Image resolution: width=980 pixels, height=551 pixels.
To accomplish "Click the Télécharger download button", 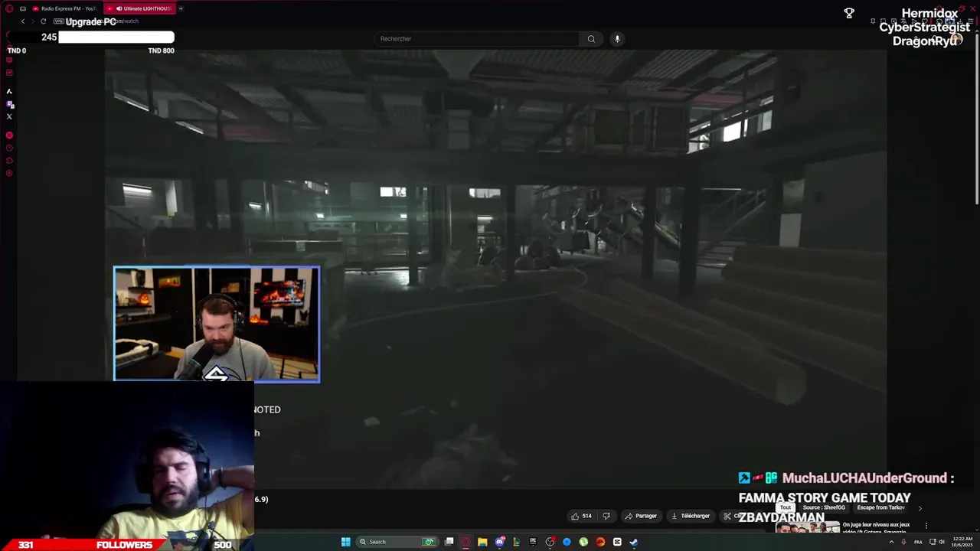I will click(691, 516).
